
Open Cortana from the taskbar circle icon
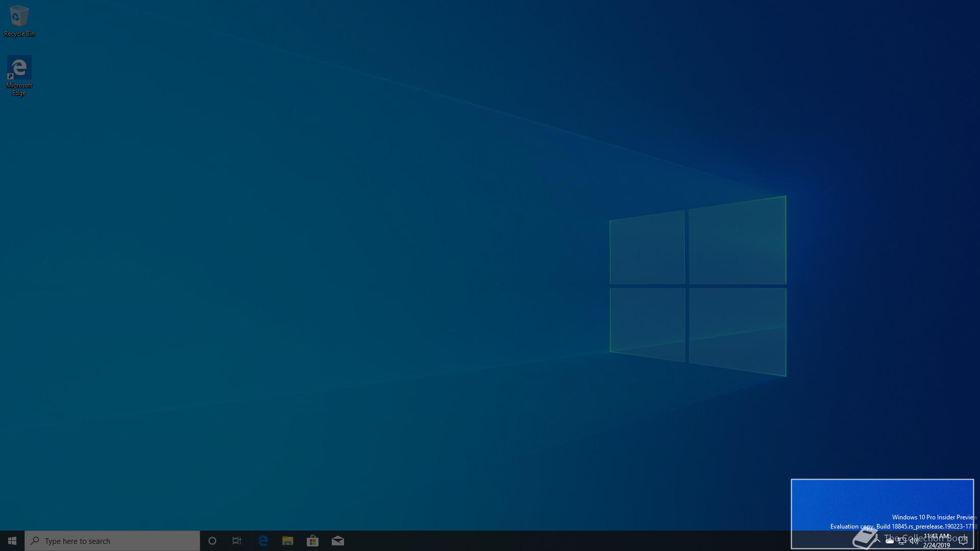coord(212,541)
